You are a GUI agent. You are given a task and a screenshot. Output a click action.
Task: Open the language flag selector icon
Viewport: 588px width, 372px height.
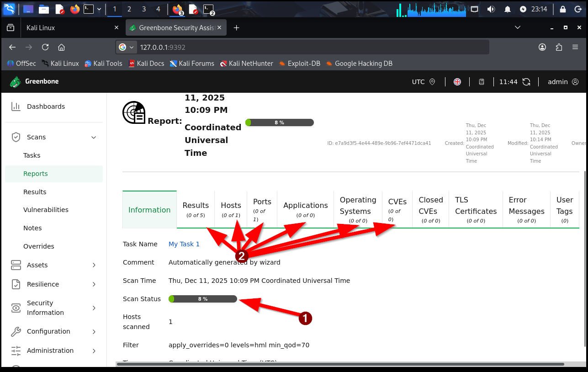[x=457, y=82]
